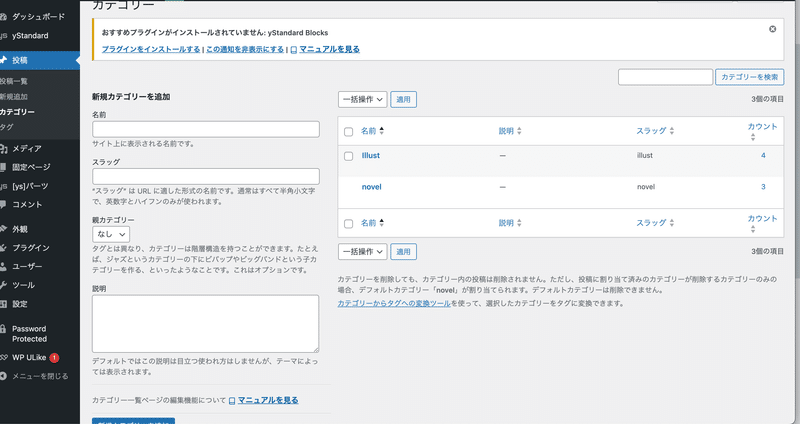Check the Illust category checkbox
Image resolution: width=800 pixels, height=424 pixels.
(x=348, y=156)
